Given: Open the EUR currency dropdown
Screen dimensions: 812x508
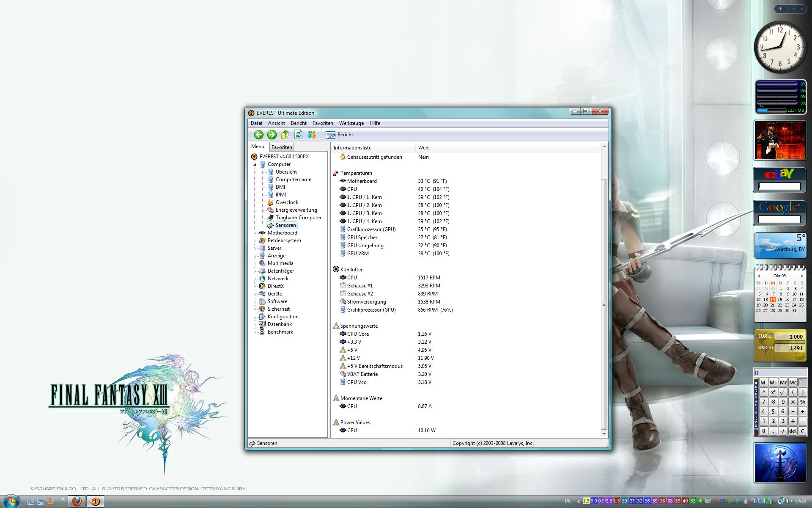Looking at the screenshot, I should [x=770, y=337].
